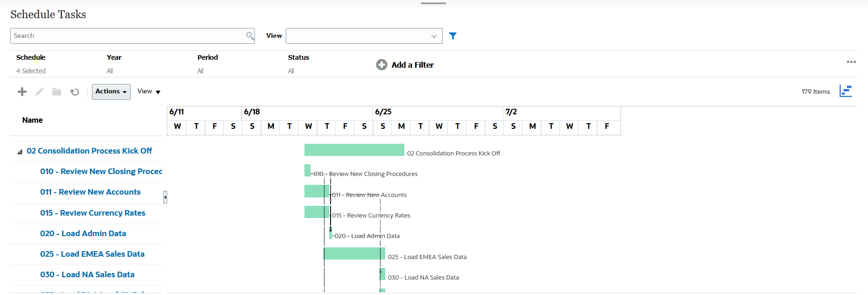This screenshot has height=295, width=868.
Task: Open the Actions dropdown
Action: click(x=111, y=91)
